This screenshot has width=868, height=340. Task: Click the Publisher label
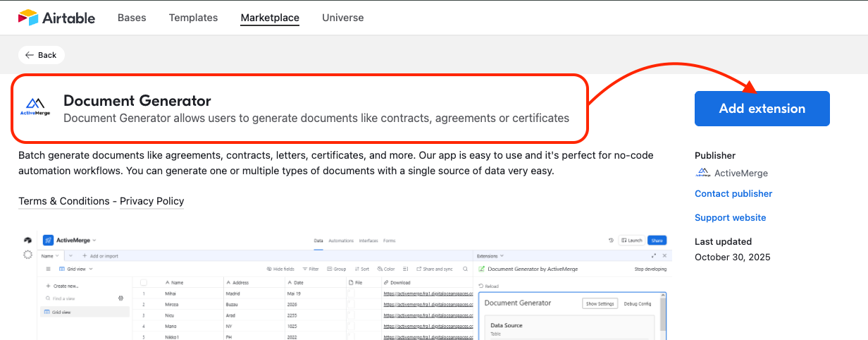coord(715,155)
